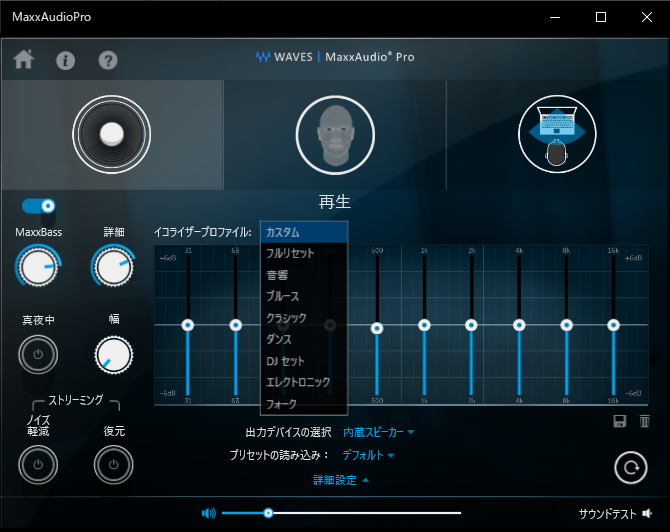
Task: Go to the Home screen icon
Action: tap(24, 59)
